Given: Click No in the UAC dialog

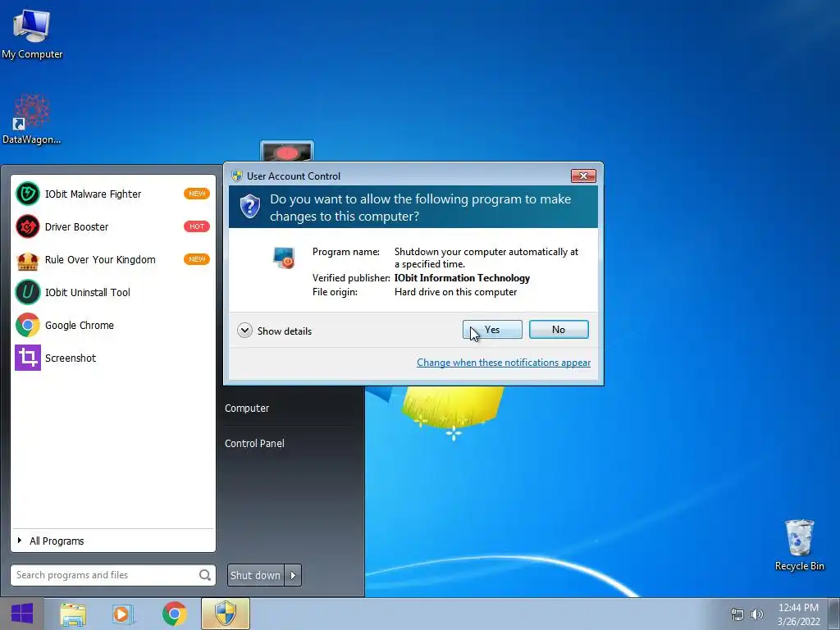Looking at the screenshot, I should [559, 330].
